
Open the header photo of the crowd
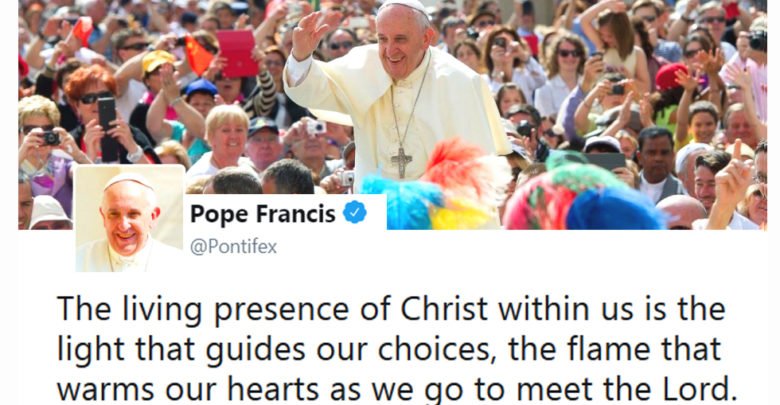click(x=392, y=114)
